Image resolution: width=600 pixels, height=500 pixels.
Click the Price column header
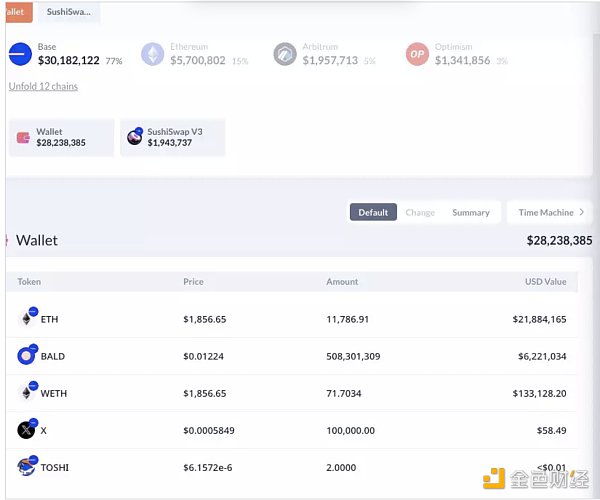point(193,282)
